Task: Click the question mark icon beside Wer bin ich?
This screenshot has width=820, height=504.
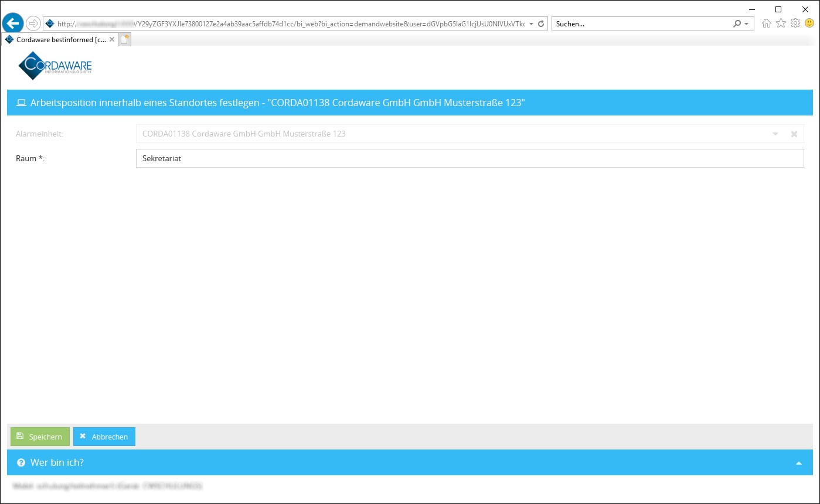Action: pos(21,463)
